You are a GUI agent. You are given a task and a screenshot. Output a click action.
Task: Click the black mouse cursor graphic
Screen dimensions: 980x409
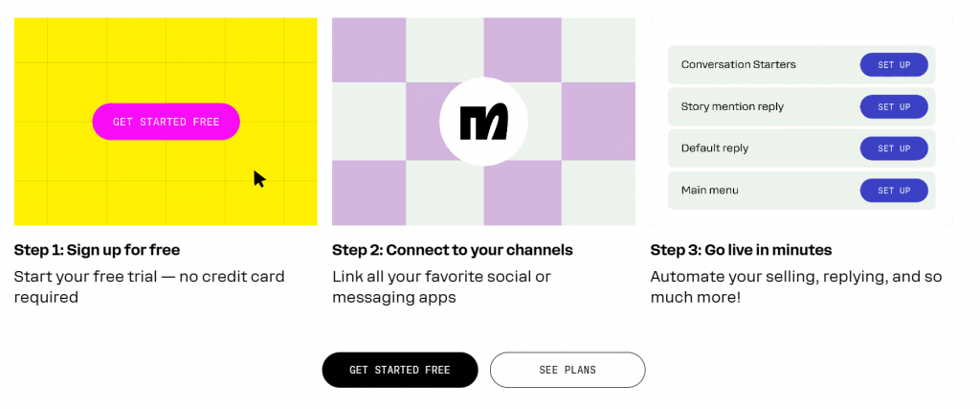(x=259, y=179)
